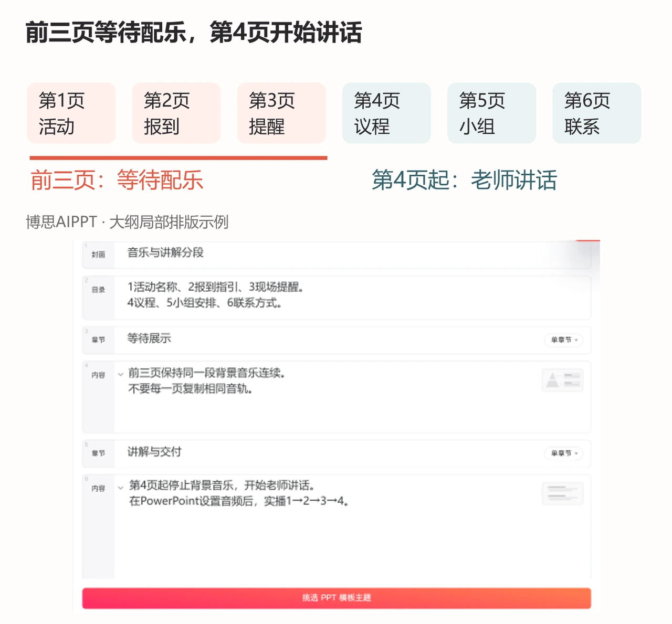
Task: Click the heading 前三页等待配乐，第4页开始讲话
Action: (x=194, y=33)
